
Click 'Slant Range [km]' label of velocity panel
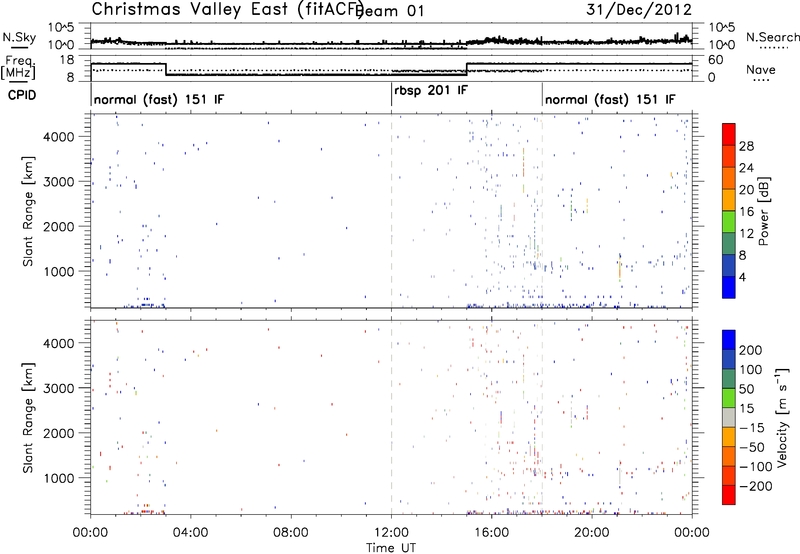coord(28,418)
